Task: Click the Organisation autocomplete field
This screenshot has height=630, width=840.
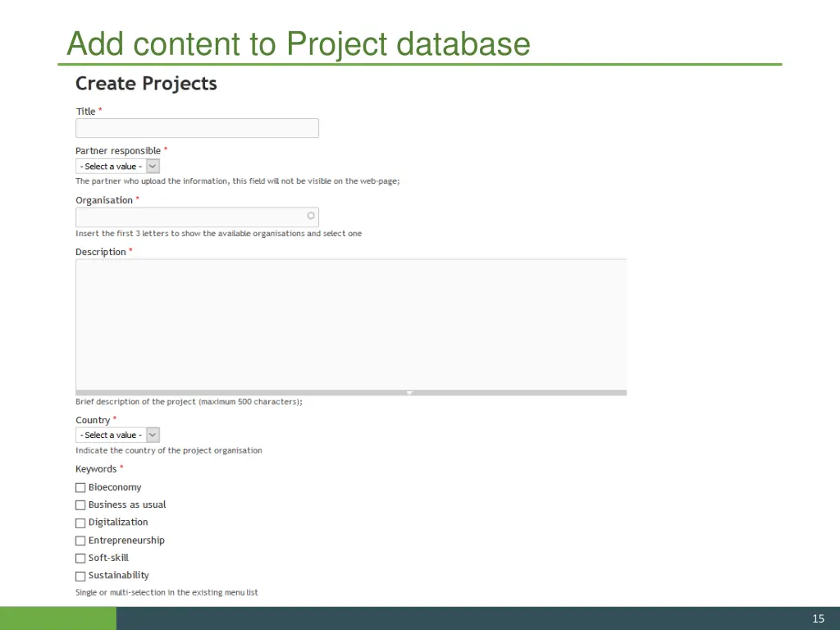Action: click(197, 217)
